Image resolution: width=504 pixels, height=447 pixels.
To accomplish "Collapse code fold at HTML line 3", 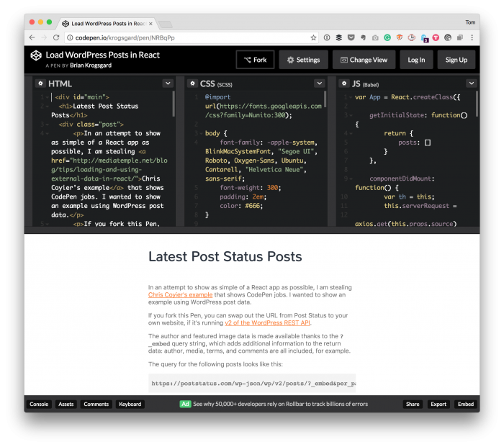I will [x=48, y=125].
